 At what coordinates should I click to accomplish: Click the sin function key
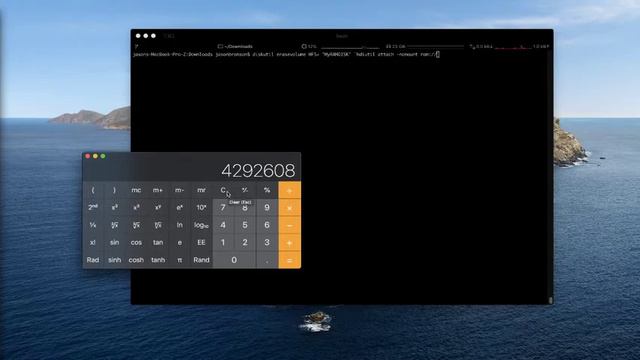114,242
